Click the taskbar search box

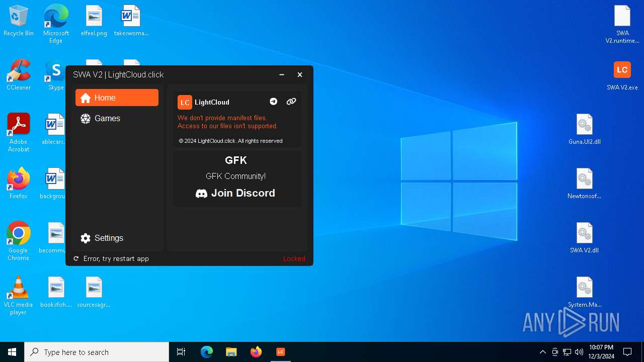click(97, 352)
